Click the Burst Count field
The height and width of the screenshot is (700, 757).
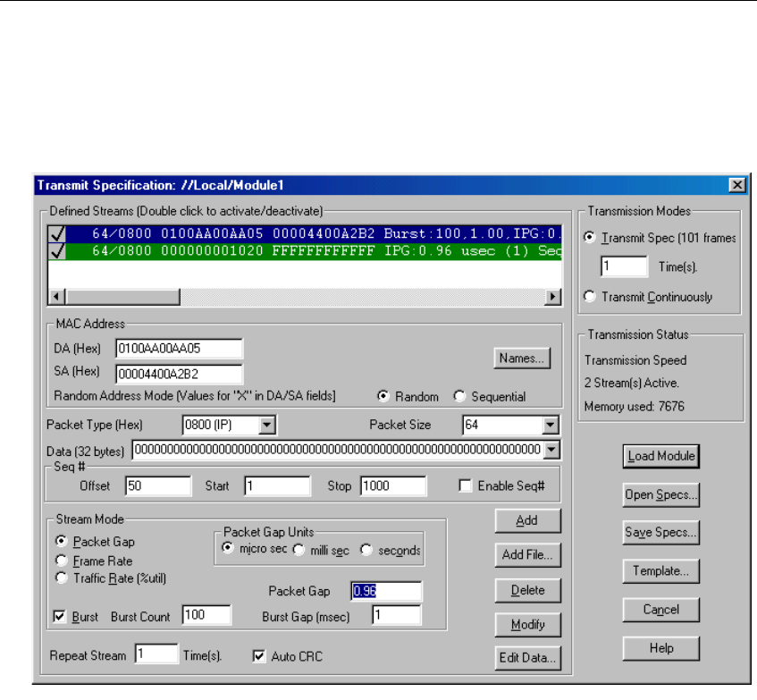click(206, 615)
